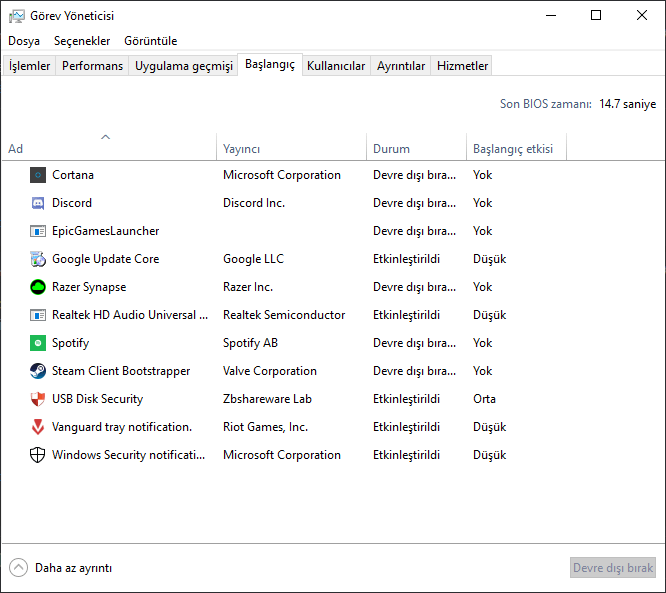Image resolution: width=666 pixels, height=593 pixels.
Task: Select the Razer Synapse entry name
Action: point(89,287)
